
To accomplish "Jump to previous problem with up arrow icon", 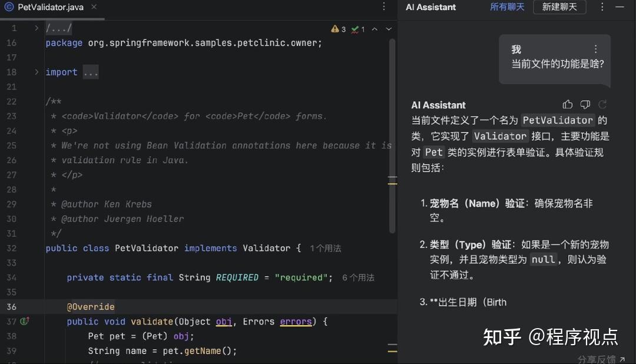I will coord(373,28).
